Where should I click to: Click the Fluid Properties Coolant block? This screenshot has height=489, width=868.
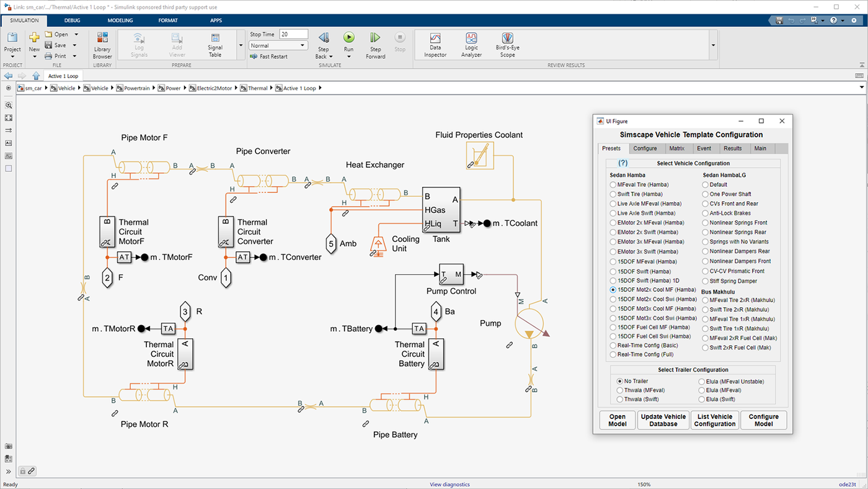tap(480, 155)
